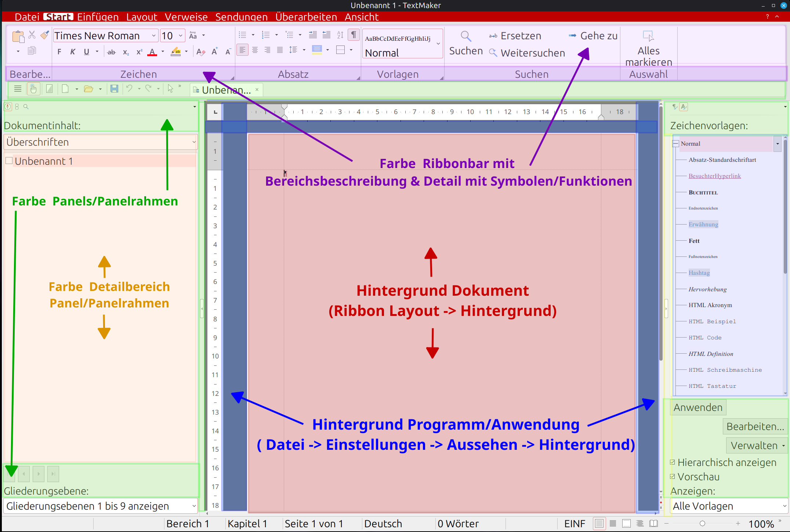Toggle EINF insert mode in the status bar

[x=575, y=524]
